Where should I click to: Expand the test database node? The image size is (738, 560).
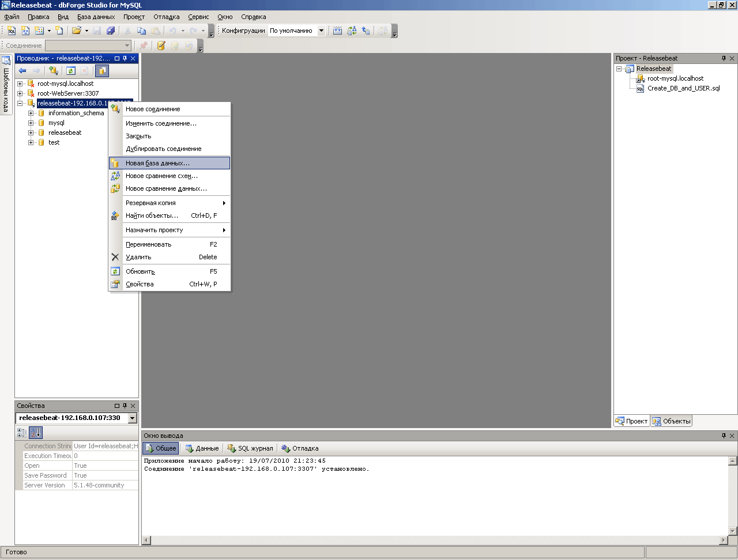point(31,142)
